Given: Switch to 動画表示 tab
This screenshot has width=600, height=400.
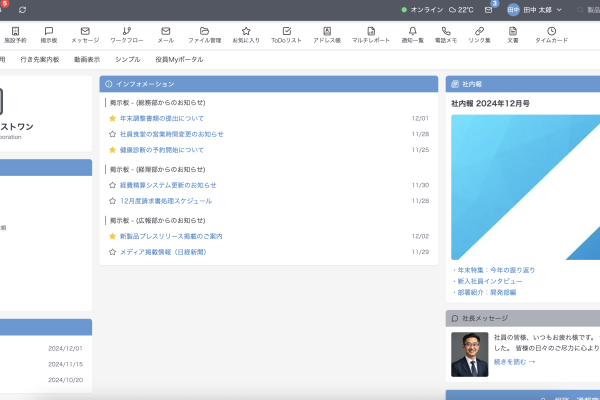Looking at the screenshot, I should (x=87, y=59).
